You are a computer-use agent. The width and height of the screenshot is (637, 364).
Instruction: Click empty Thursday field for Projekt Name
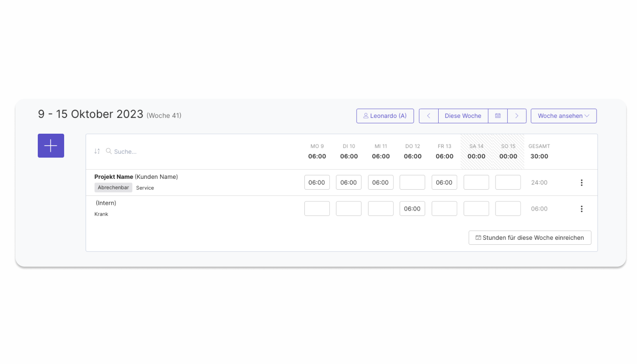(412, 182)
